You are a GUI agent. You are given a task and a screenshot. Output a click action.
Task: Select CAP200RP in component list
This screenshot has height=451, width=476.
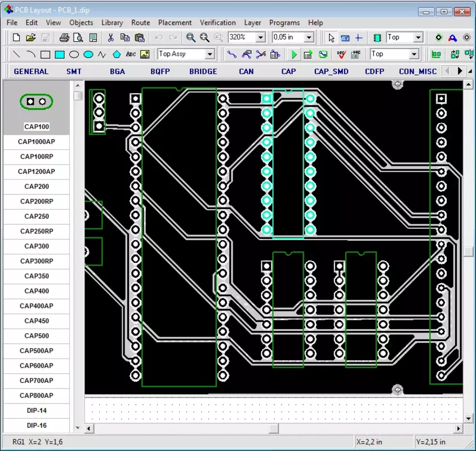point(37,201)
